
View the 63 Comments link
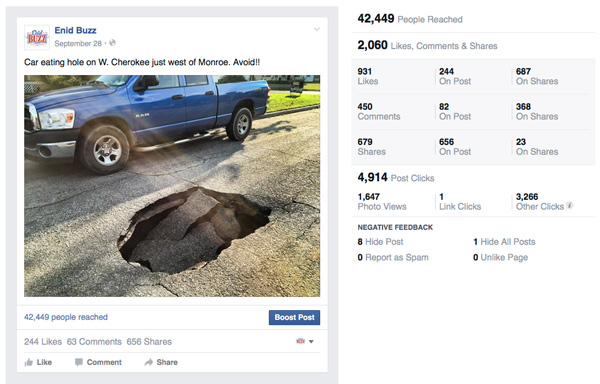94,342
